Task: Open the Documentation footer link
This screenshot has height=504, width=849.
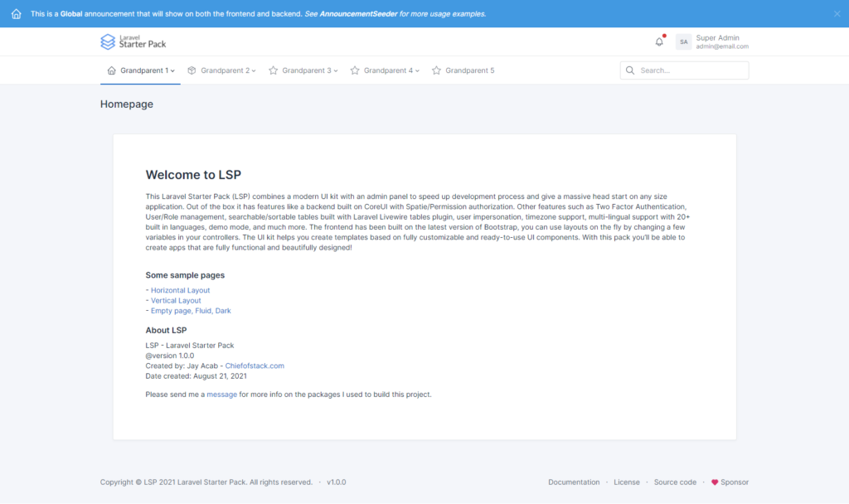Action: point(574,482)
